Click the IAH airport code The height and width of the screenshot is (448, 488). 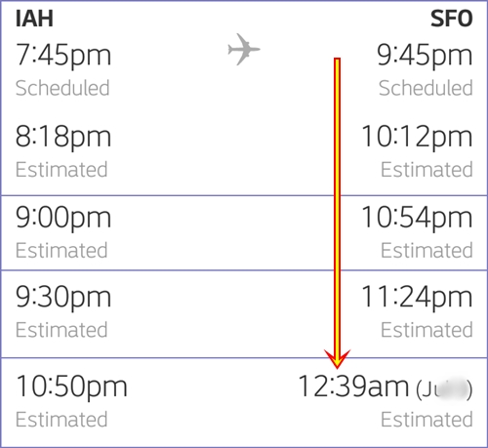tap(34, 19)
